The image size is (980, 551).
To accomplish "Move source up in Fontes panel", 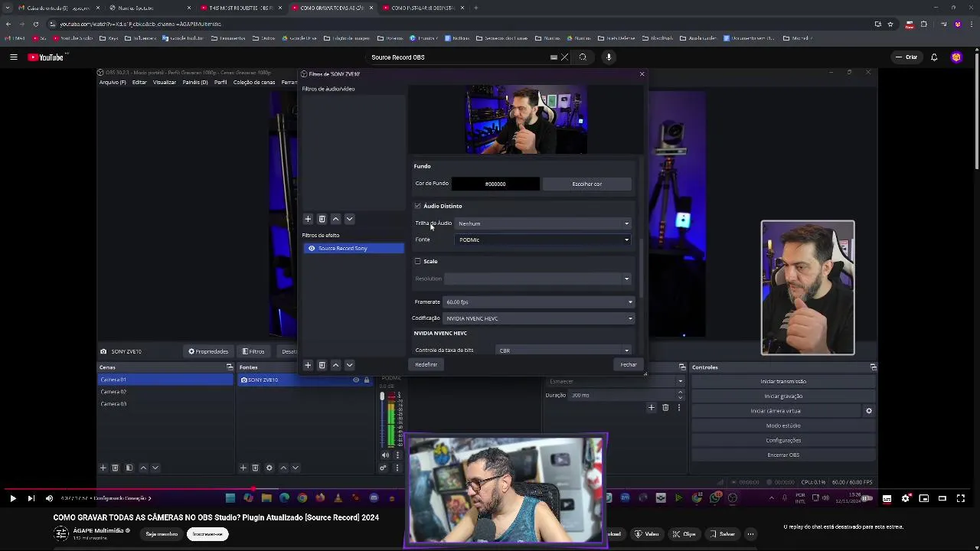I will click(283, 468).
